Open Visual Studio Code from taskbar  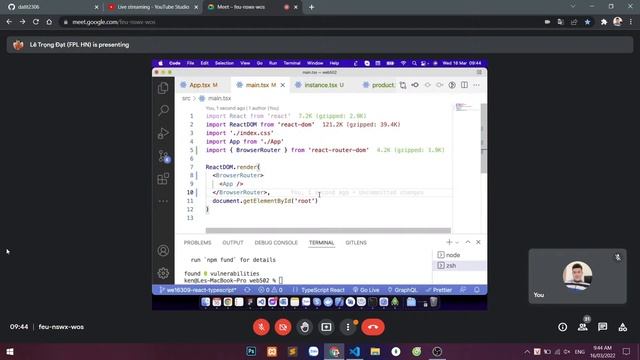click(355, 351)
